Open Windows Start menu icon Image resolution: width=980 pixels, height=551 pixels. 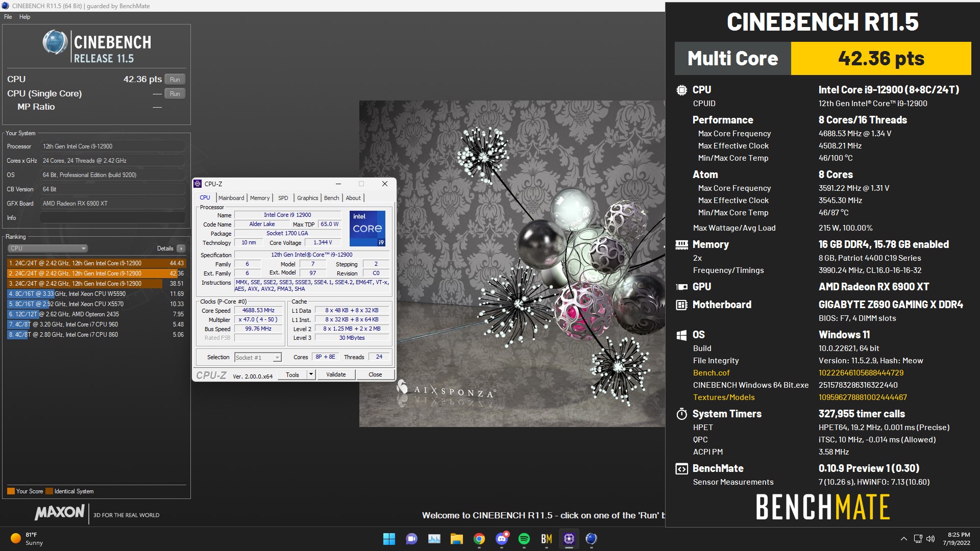tap(389, 539)
